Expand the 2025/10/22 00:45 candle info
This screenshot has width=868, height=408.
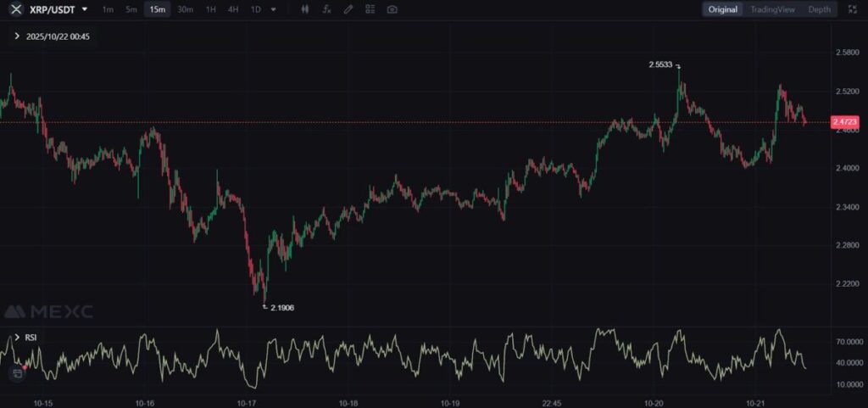pos(17,36)
